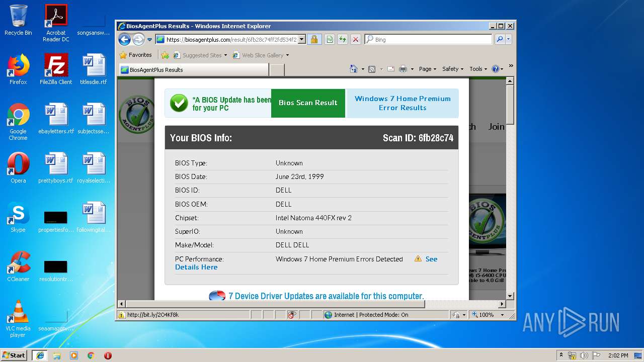Image resolution: width=644 pixels, height=362 pixels.
Task: Open Recycle Bin desktop icon
Action: 18,20
